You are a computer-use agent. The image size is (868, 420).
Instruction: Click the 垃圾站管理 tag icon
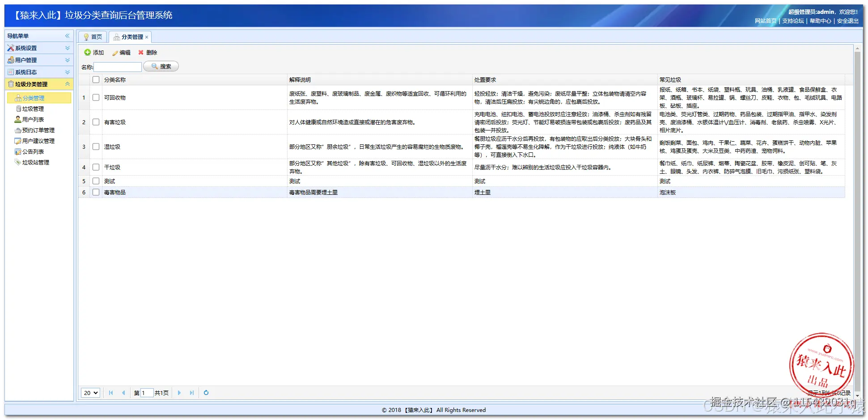[x=18, y=162]
